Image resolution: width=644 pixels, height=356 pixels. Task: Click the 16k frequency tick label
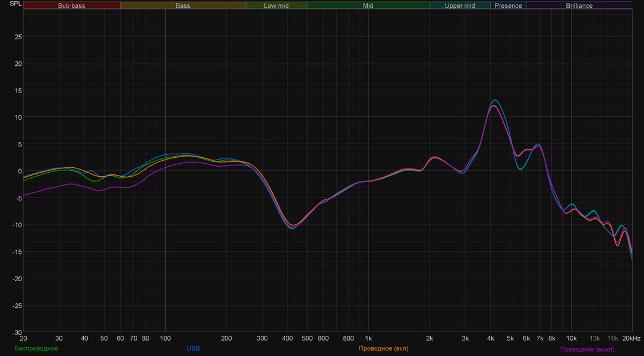pos(613,338)
